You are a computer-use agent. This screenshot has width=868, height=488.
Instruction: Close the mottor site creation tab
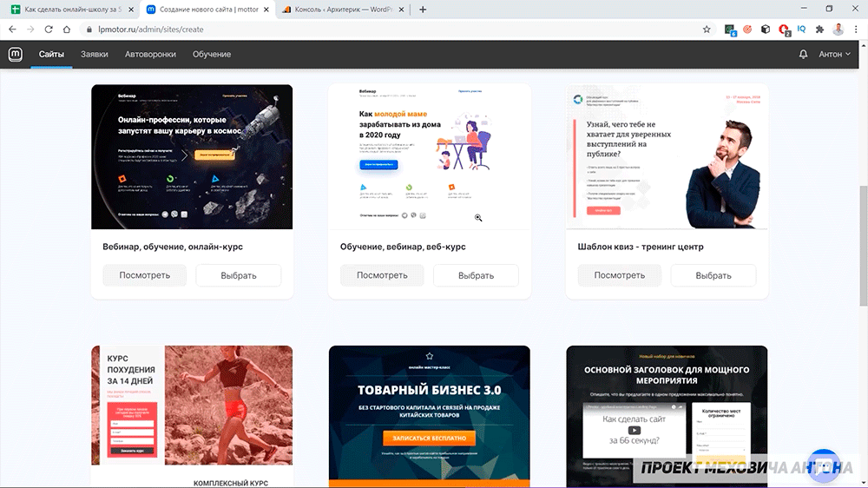tap(266, 10)
